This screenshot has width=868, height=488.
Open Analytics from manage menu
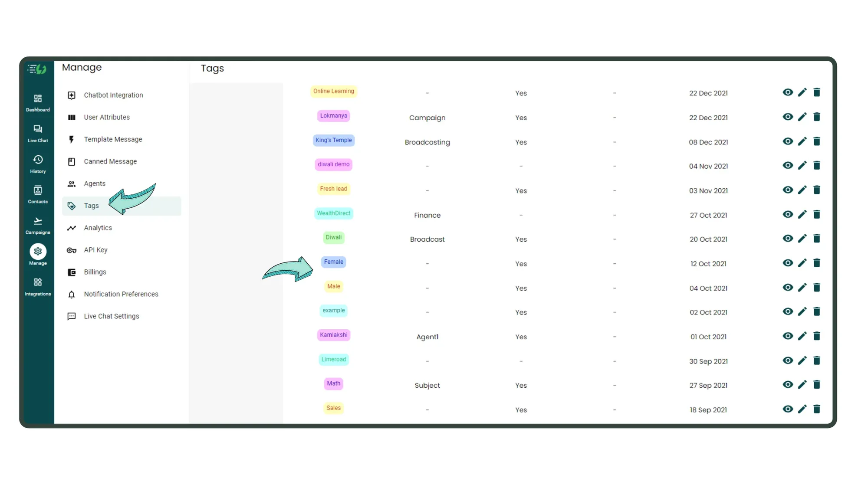(98, 227)
